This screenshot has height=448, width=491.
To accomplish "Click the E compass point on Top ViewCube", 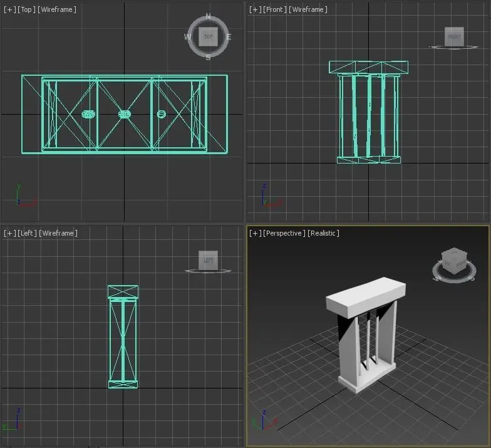I will pyautogui.click(x=229, y=37).
